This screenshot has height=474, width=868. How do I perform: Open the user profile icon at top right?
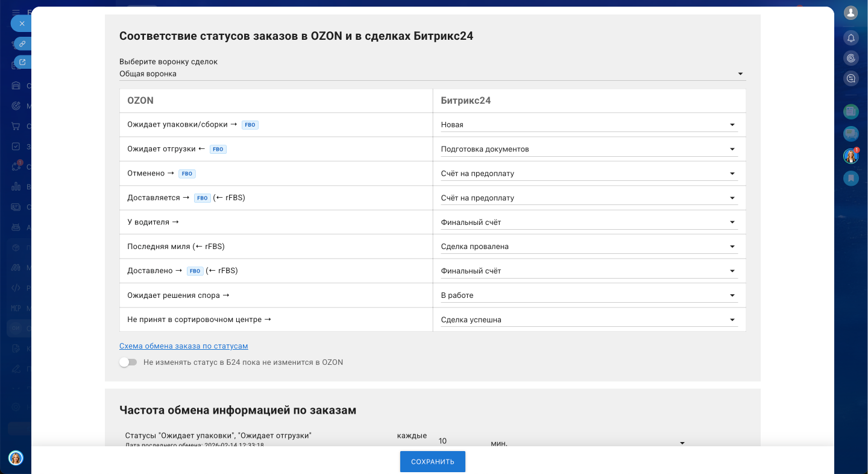(851, 13)
